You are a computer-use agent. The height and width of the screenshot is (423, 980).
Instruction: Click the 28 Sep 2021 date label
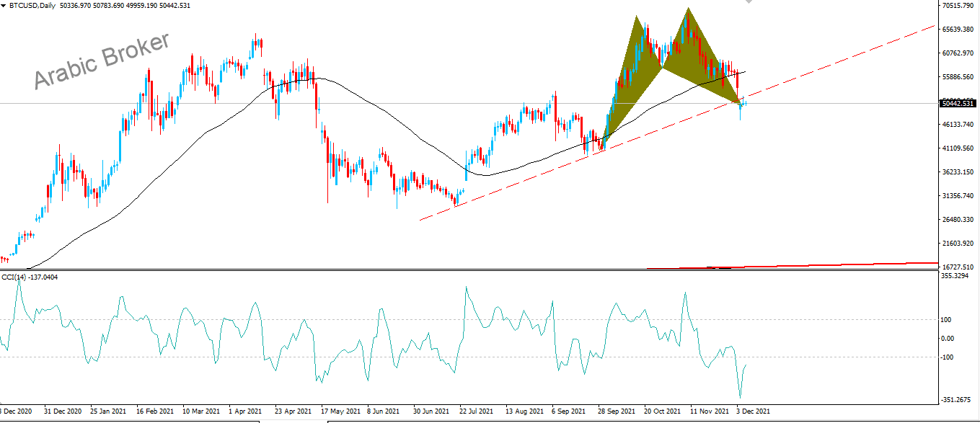coord(617,411)
